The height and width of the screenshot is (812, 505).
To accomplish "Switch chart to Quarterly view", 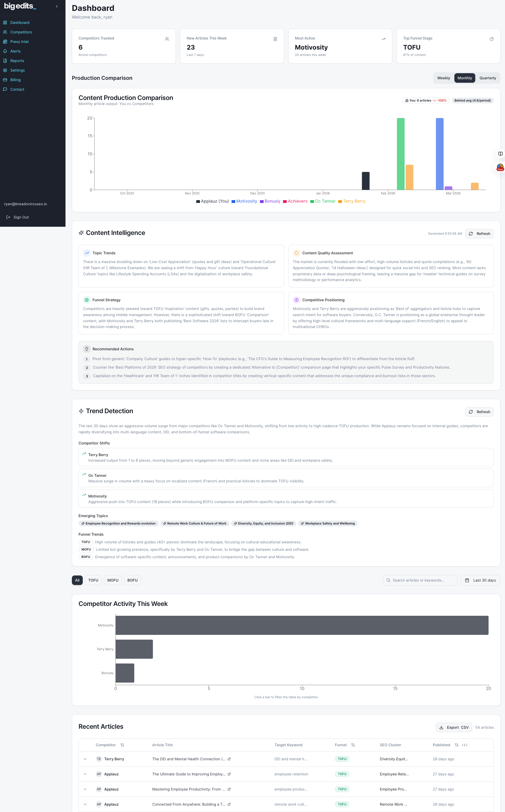I will coord(488,78).
